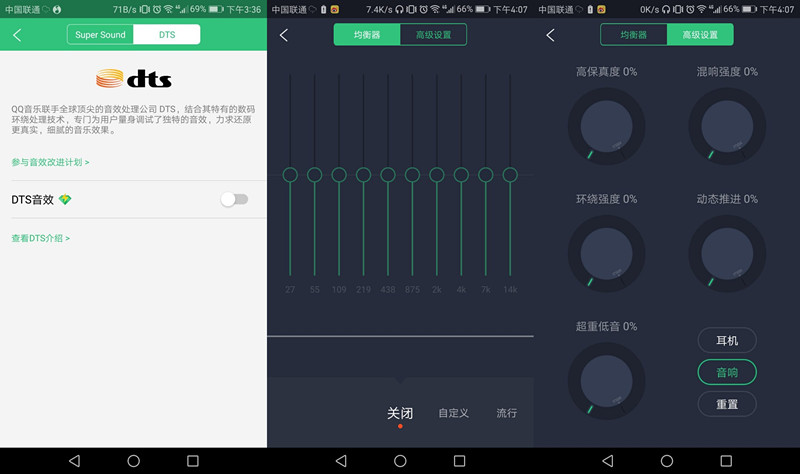Click the 4k equalizer slider handle
This screenshot has height=474, width=800.
[x=461, y=175]
